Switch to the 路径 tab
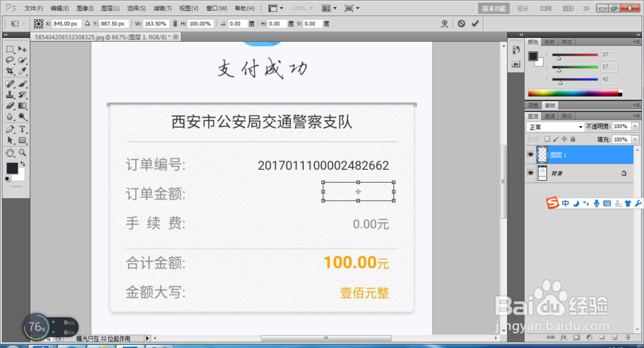644x348 pixels. point(567,116)
